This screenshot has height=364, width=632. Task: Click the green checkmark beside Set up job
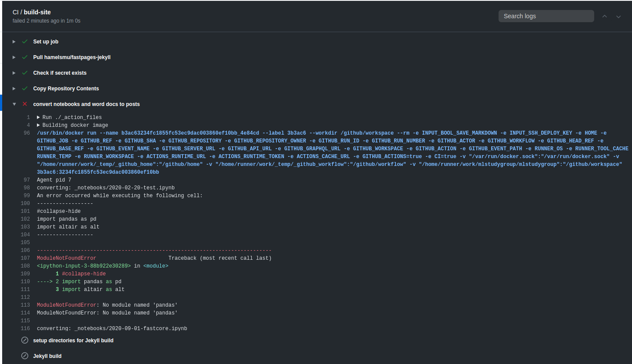click(x=25, y=41)
